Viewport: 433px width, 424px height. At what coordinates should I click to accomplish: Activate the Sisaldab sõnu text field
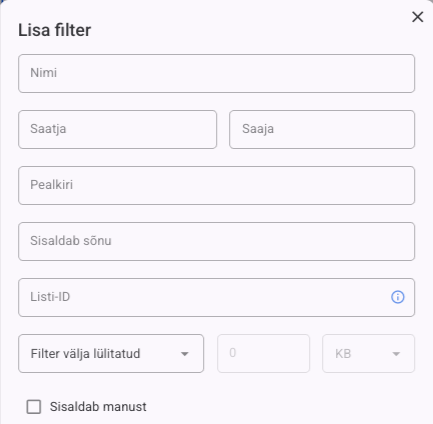216,241
